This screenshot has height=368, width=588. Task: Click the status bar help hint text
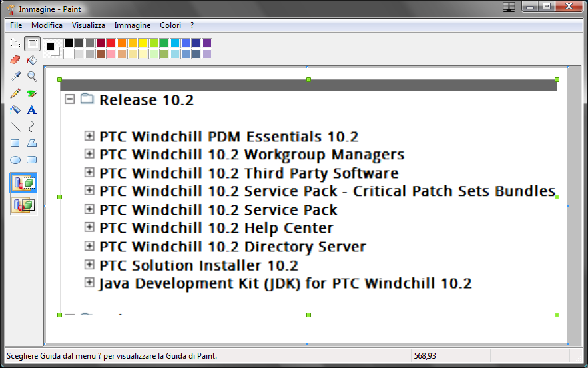(112, 355)
